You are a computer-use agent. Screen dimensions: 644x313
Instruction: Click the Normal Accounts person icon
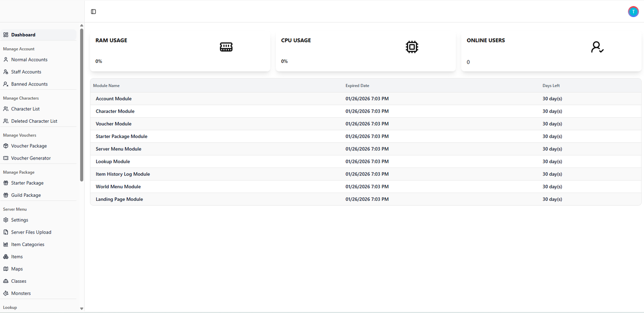click(x=6, y=59)
